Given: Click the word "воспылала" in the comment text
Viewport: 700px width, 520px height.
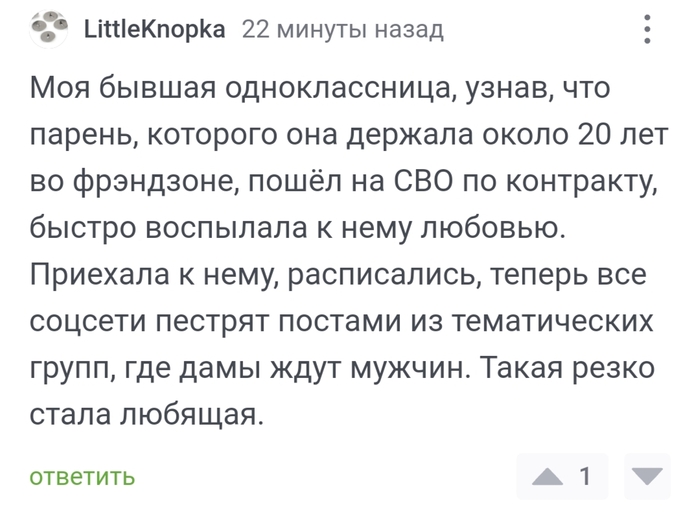Looking at the screenshot, I should coord(227,228).
